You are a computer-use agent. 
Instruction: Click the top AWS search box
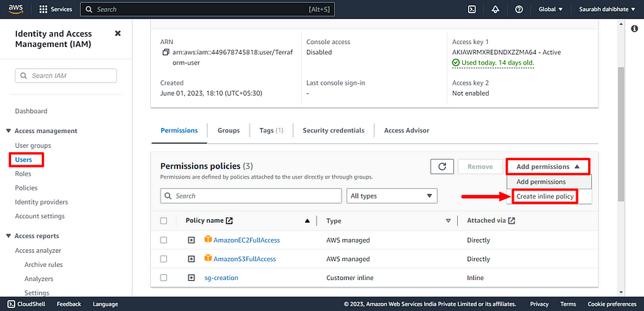pyautogui.click(x=208, y=9)
